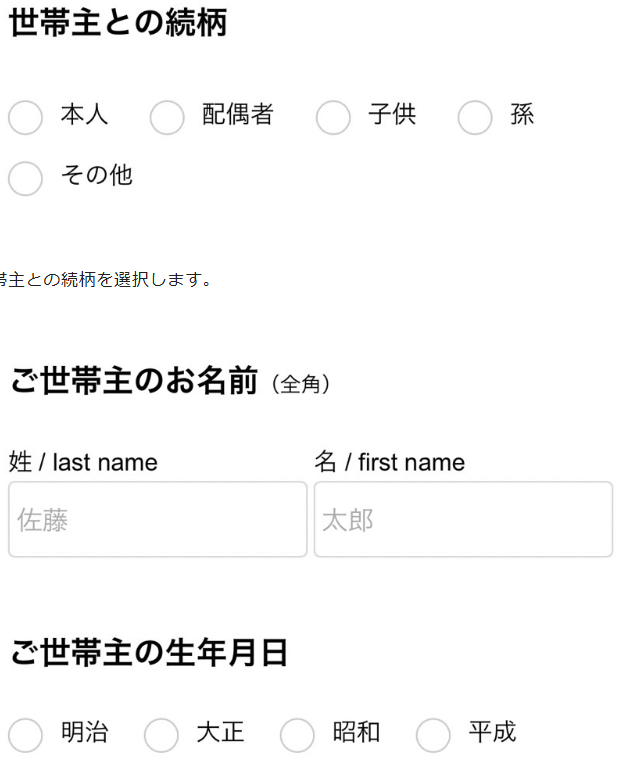Pick the 昭和 era radio circle
The height and width of the screenshot is (762, 618).
pos(297,735)
